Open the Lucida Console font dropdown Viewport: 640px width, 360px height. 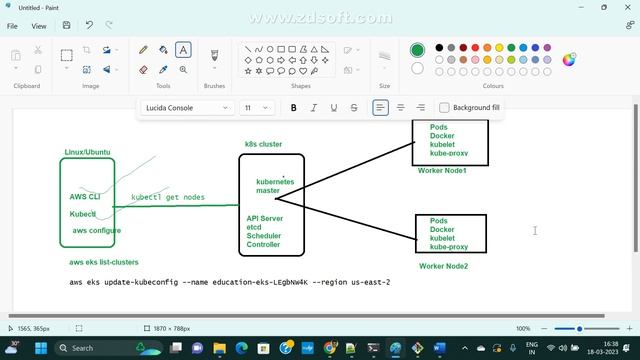tap(187, 108)
